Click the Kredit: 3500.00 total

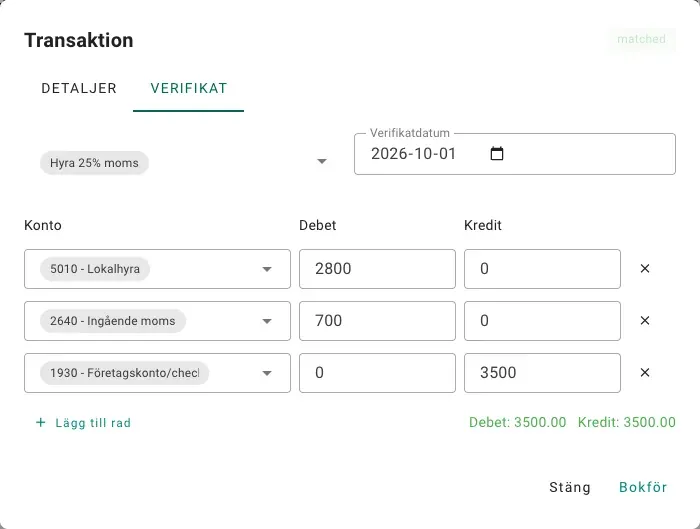click(627, 422)
